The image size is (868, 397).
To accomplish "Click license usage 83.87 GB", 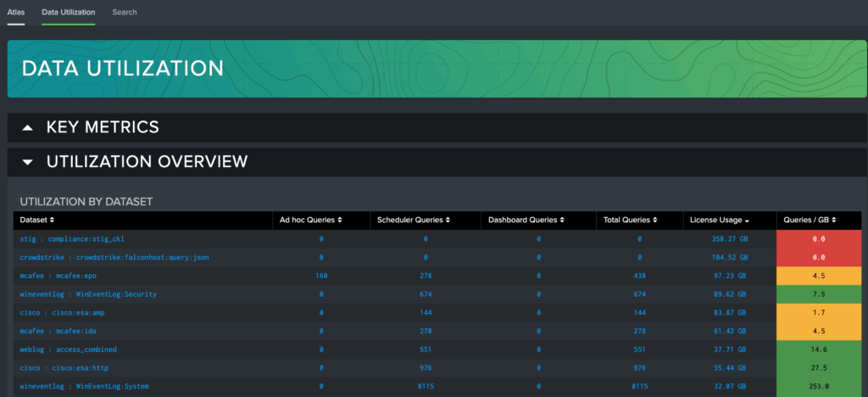I will [x=732, y=313].
